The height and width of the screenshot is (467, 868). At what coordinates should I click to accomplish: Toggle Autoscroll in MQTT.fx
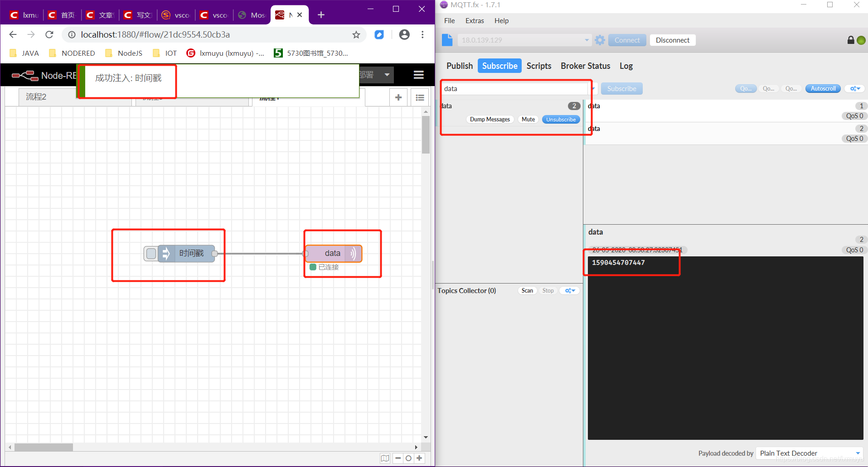point(823,88)
